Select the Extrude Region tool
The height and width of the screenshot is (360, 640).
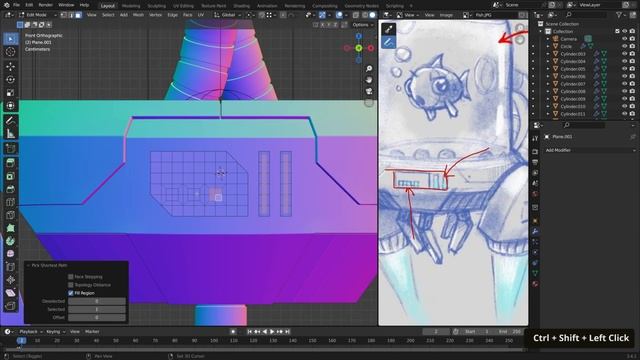point(11,163)
